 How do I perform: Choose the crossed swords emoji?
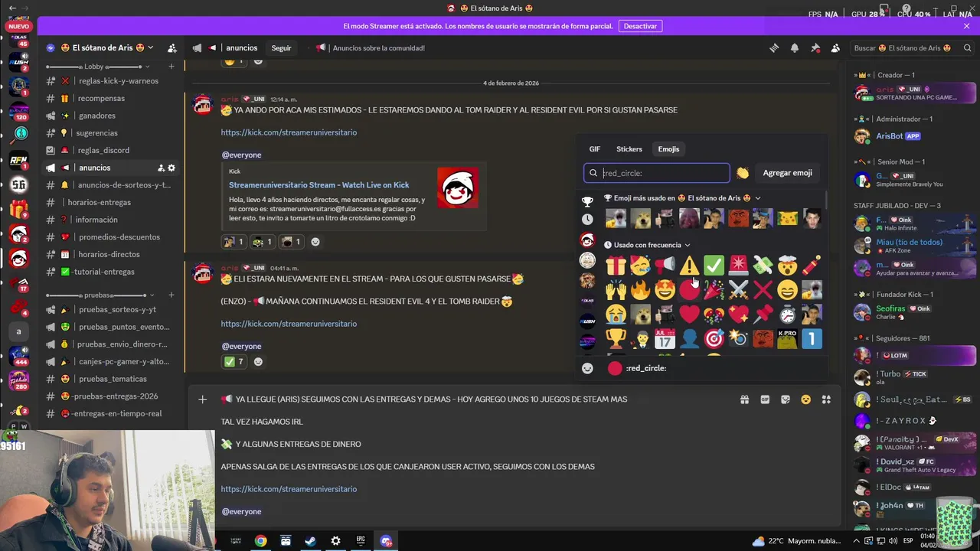click(x=738, y=290)
